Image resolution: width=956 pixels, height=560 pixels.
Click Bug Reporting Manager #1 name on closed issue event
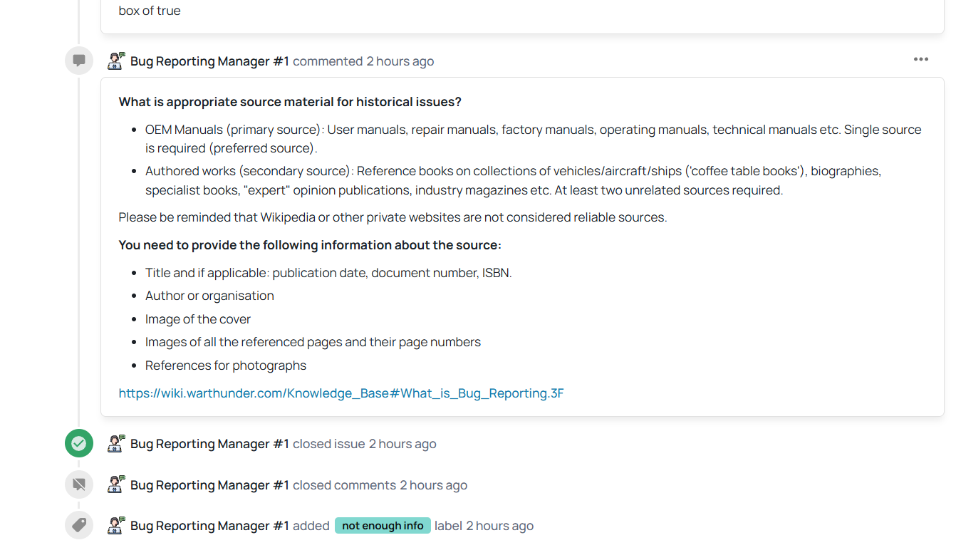pos(209,444)
